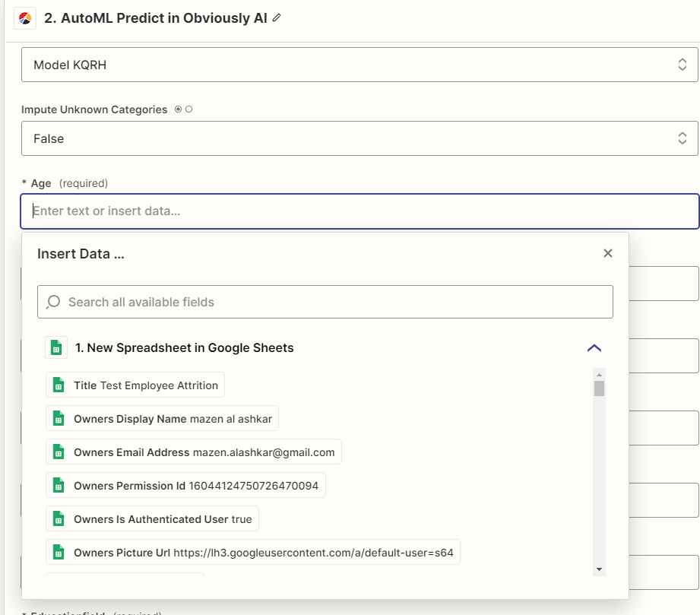The width and height of the screenshot is (700, 615).
Task: Open the Impute Unknown Categories False dropdown
Action: pos(360,138)
